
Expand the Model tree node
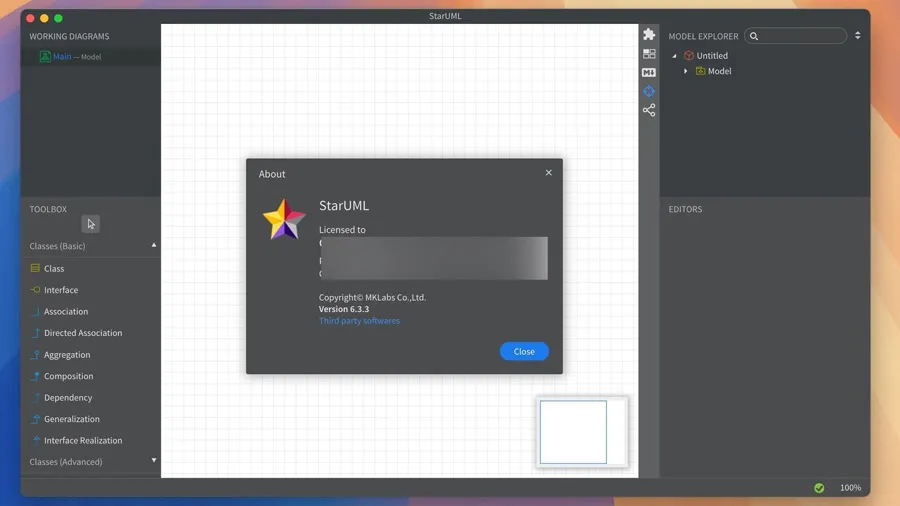click(x=686, y=71)
